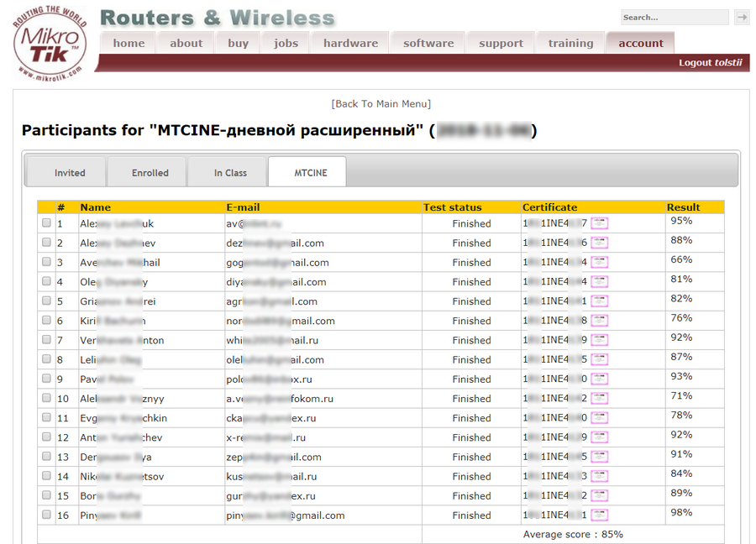This screenshot has width=756, height=544.
Task: Click Back To Main Menu link
Action: [x=381, y=103]
